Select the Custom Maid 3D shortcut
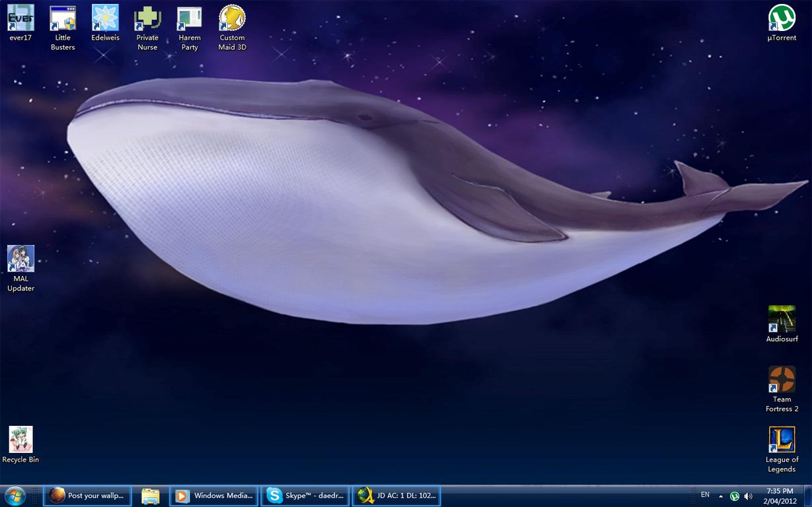Viewport: 812px width, 507px height. click(232, 18)
